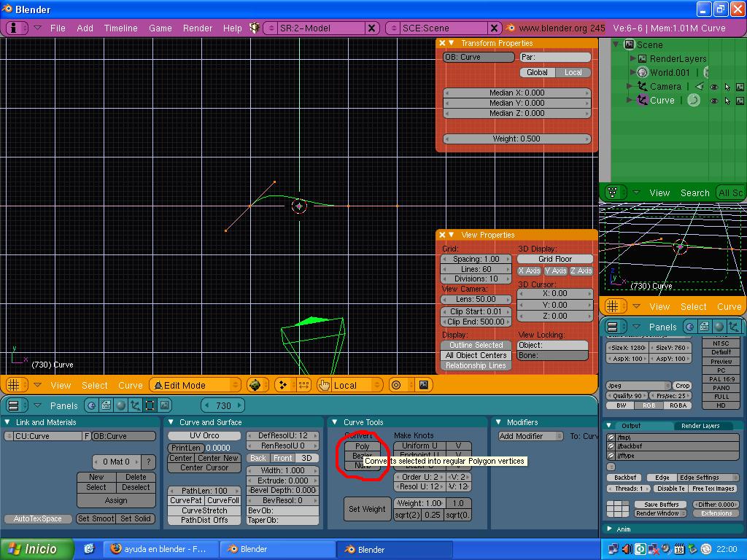747x560 pixels.
Task: Enable the Local transform toggle
Action: tap(573, 72)
